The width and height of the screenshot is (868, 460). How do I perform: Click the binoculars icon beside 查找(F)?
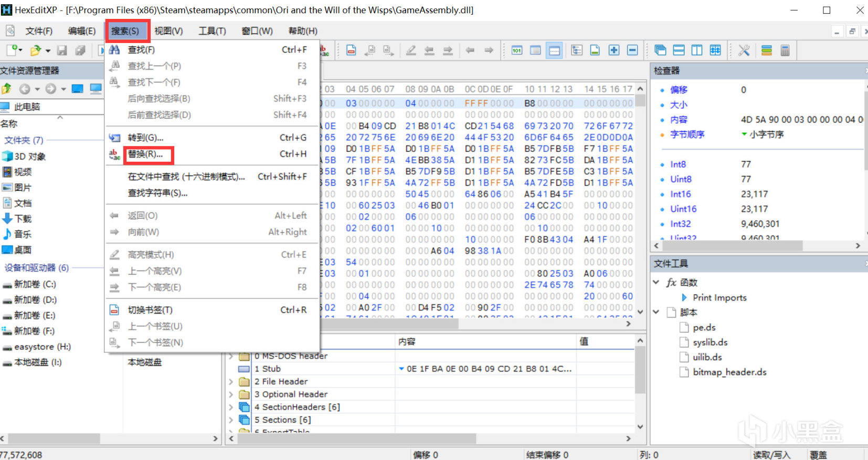coord(114,50)
